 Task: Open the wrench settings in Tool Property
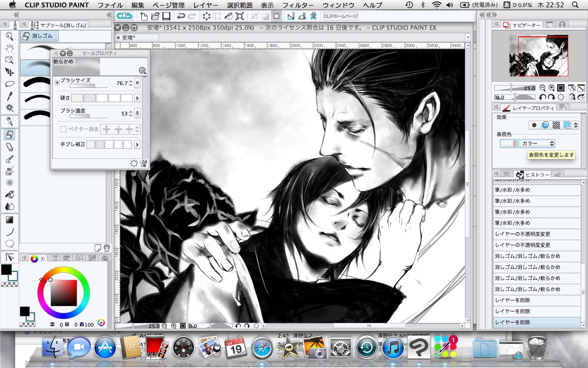pos(143,163)
